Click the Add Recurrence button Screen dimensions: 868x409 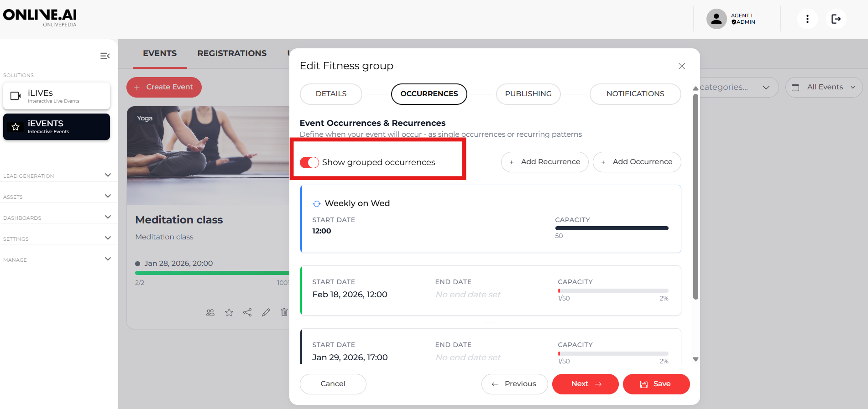pos(545,162)
